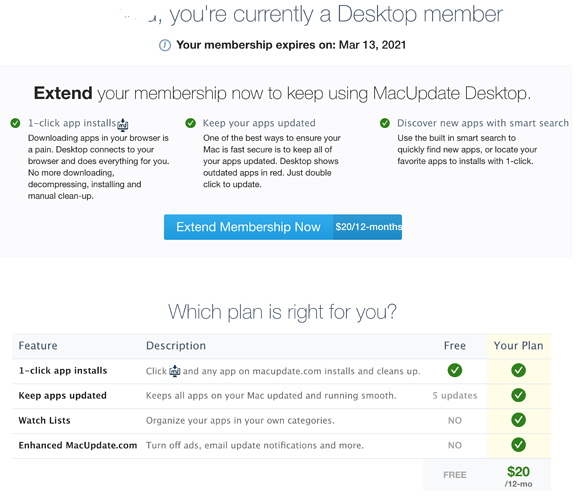Click the 'Free' column header
The image size is (578, 500).
(455, 346)
